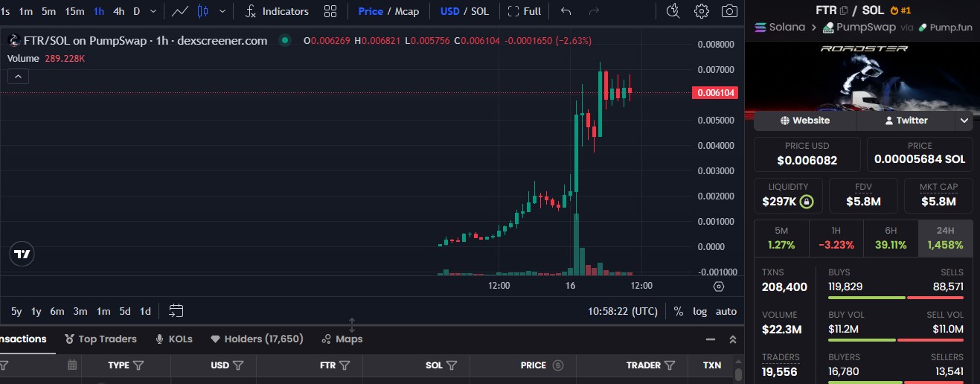
Task: Set chart timeframe to 5m
Action: (48, 11)
